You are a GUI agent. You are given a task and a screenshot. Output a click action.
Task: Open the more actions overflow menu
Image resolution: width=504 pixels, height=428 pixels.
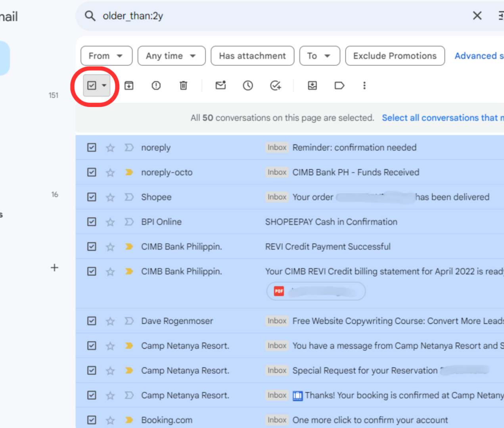[364, 85]
